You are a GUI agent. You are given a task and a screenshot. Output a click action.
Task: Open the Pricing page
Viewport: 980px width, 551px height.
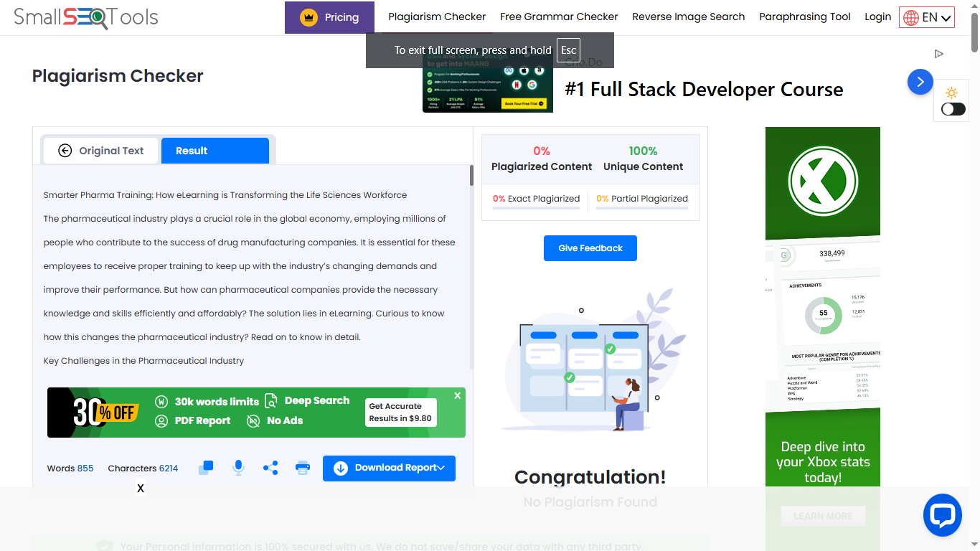pos(329,17)
